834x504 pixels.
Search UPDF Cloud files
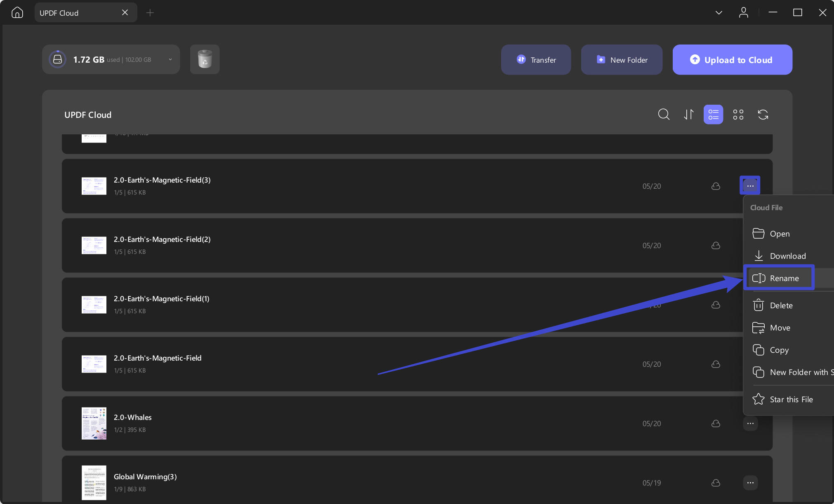[664, 115]
